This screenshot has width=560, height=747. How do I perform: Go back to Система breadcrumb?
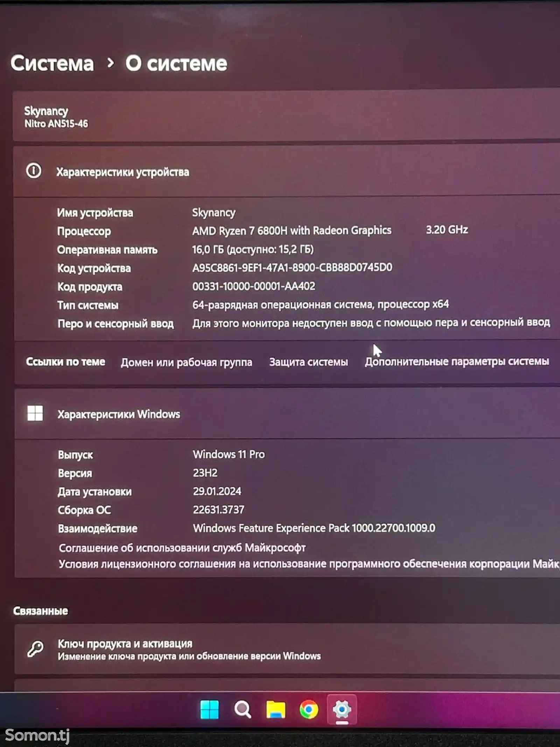point(52,63)
